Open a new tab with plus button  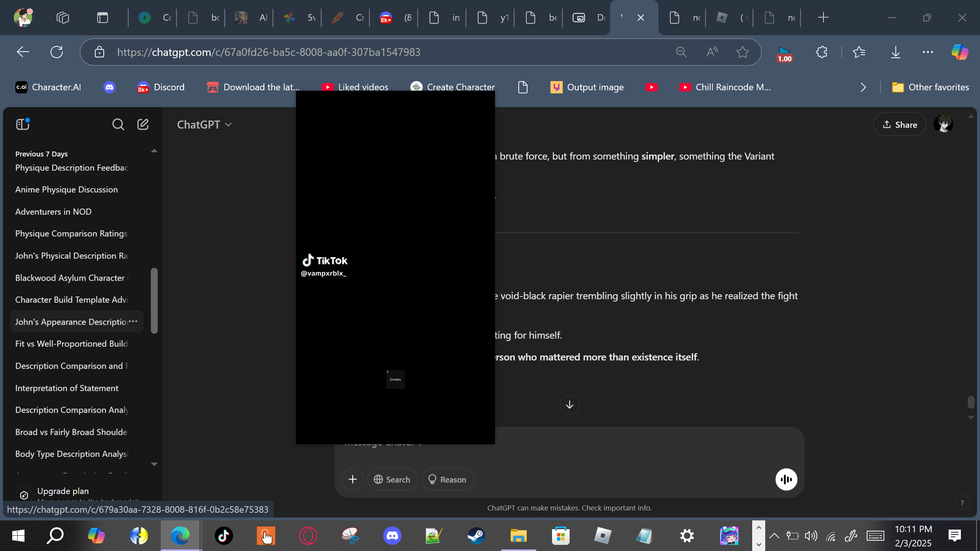point(823,18)
